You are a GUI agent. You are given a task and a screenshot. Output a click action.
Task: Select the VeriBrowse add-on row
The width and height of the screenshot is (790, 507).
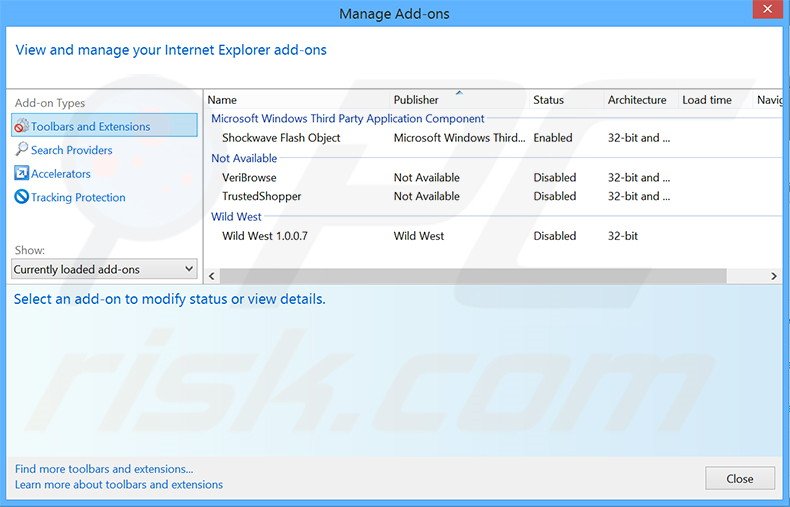494,177
